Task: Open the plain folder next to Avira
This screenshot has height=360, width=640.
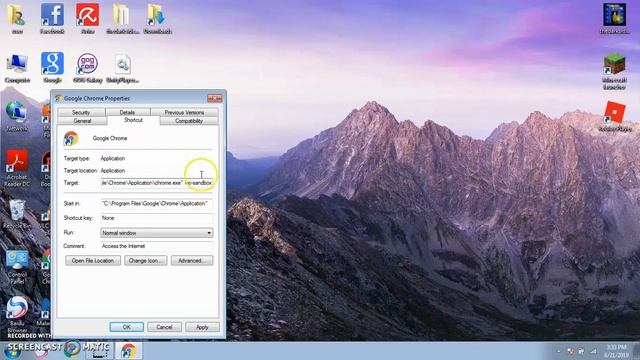Action: point(122,18)
